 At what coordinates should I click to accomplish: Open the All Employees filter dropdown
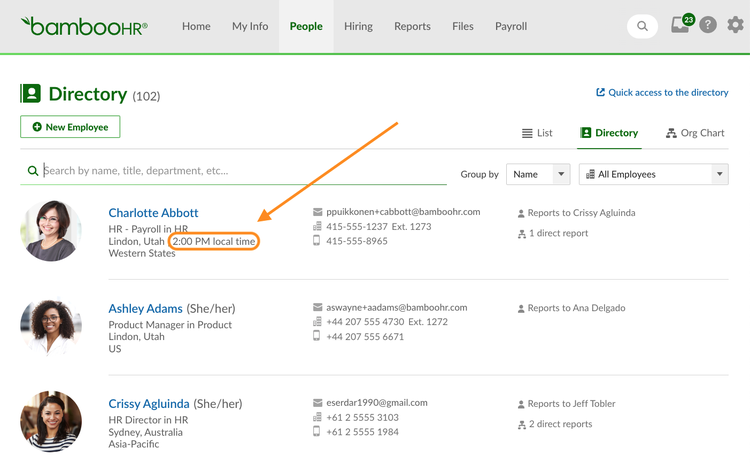[x=653, y=174]
